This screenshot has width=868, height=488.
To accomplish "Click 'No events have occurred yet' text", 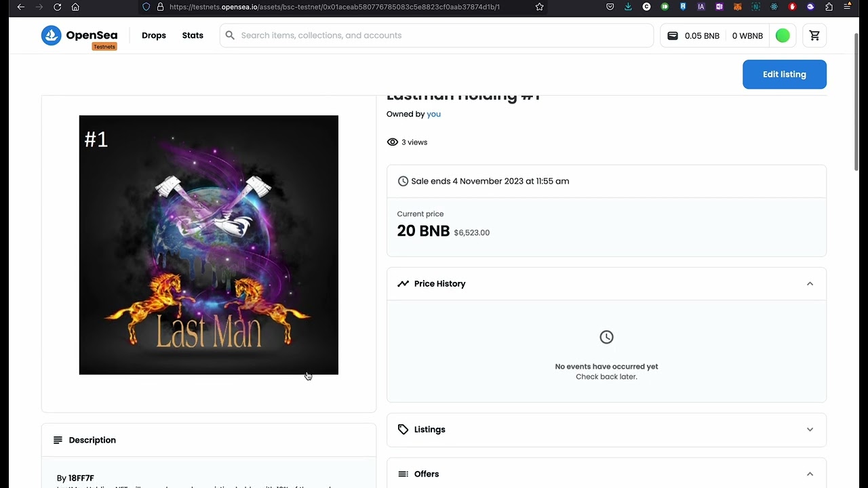I will tap(606, 367).
